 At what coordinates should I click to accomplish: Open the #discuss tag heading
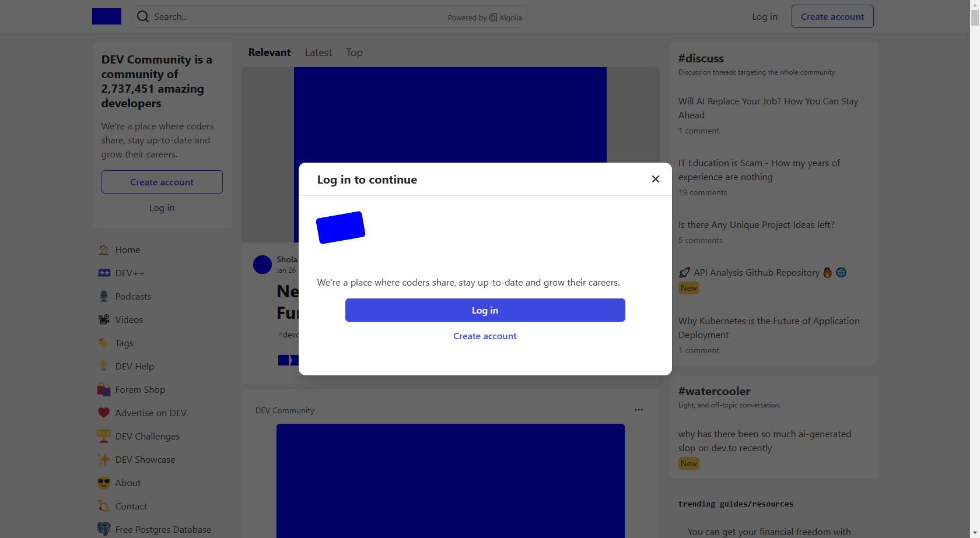(x=701, y=58)
